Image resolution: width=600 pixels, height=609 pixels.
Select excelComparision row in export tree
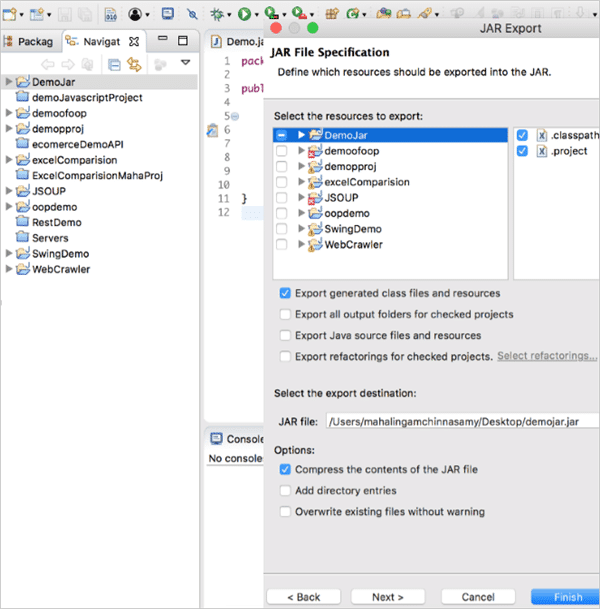tap(390, 182)
